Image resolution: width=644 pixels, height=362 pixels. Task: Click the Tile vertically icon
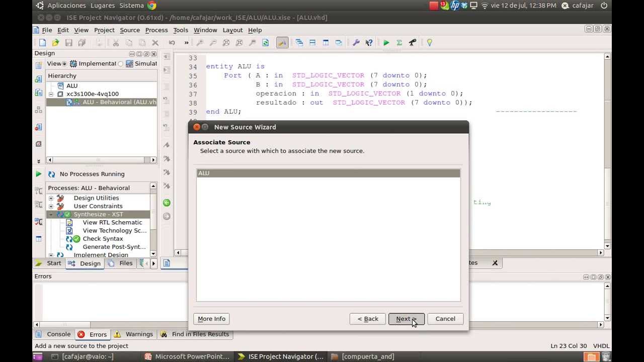326,43
